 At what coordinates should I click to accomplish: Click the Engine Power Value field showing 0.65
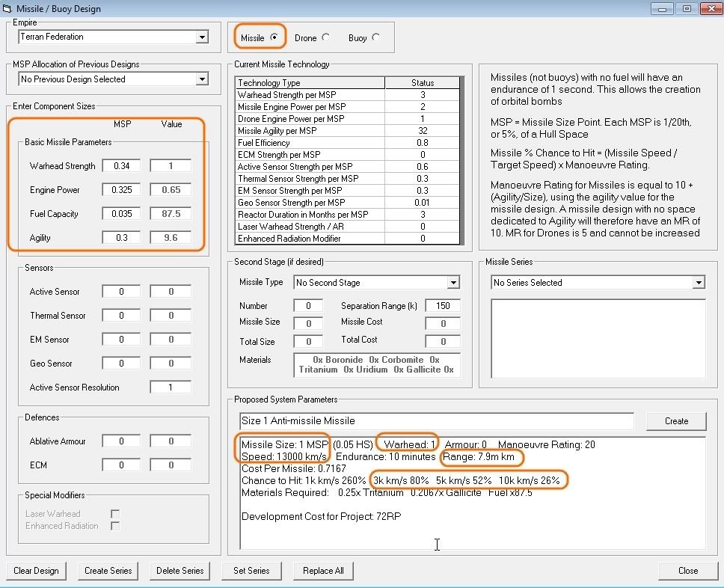pos(171,190)
